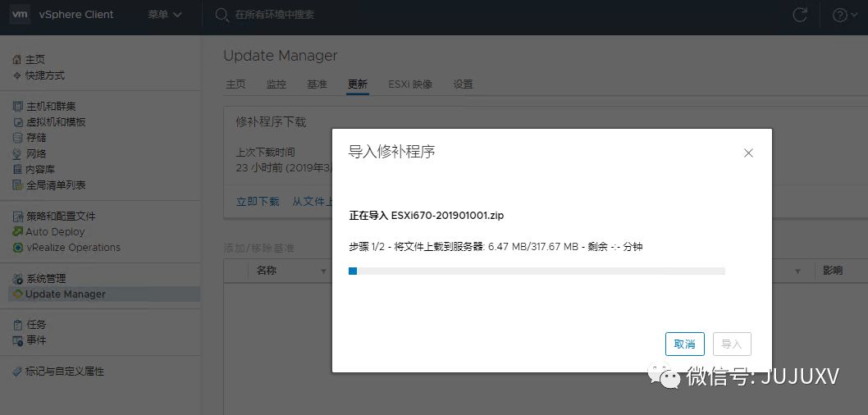This screenshot has width=868, height=415.
Task: Click the 立即下载 link
Action: 258,202
